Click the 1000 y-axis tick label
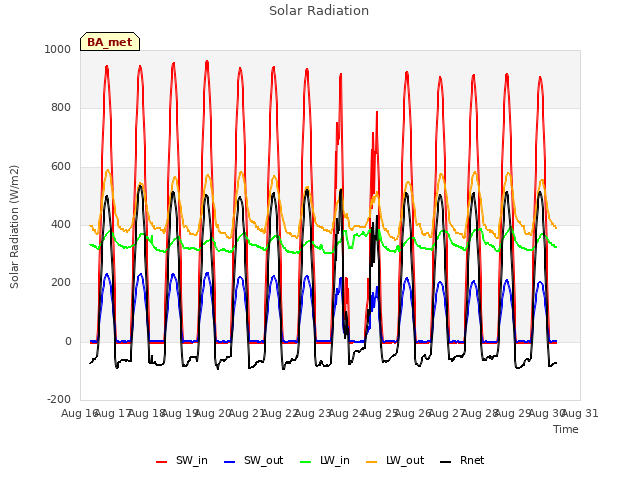 tap(58, 49)
